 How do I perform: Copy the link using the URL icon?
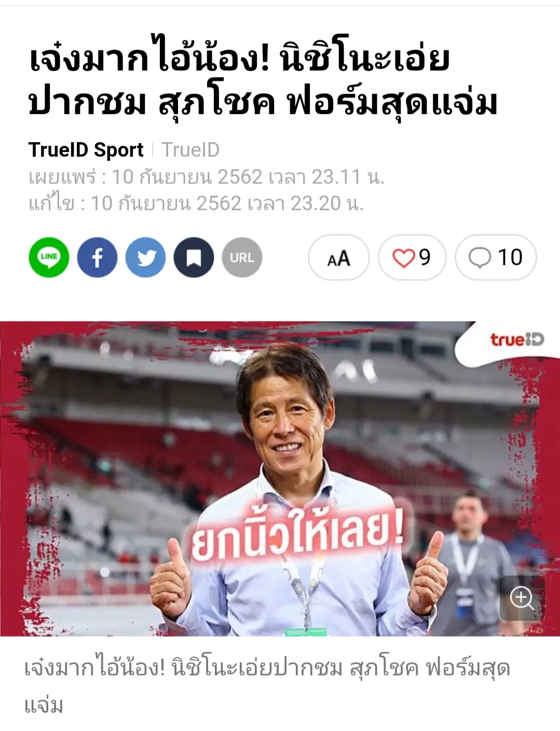pos(242,258)
